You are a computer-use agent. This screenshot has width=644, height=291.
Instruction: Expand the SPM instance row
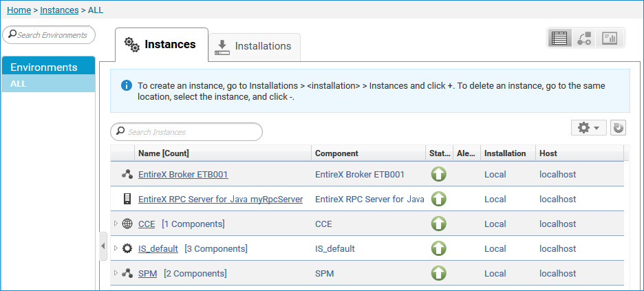[116, 272]
